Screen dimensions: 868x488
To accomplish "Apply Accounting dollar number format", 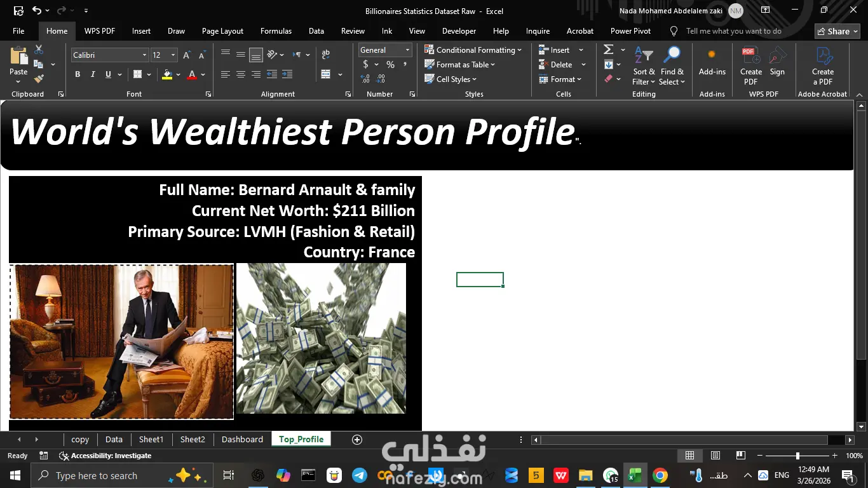I will coord(365,65).
